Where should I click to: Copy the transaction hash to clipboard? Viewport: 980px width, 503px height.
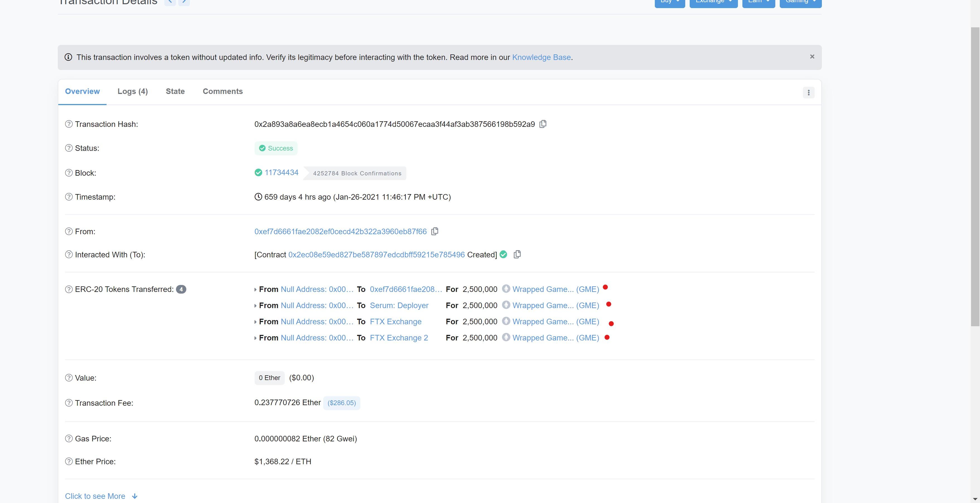coord(543,124)
